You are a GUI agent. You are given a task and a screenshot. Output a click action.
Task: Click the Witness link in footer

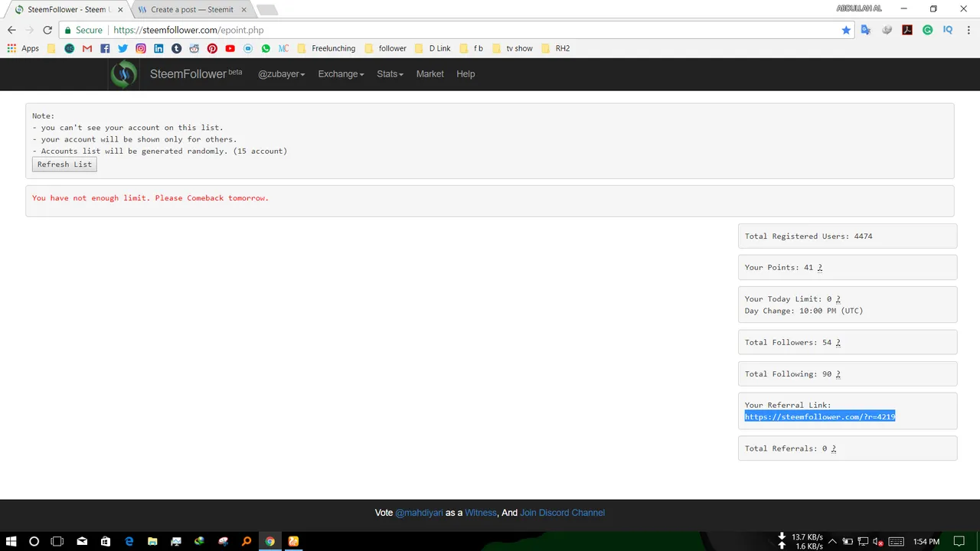pyautogui.click(x=481, y=513)
